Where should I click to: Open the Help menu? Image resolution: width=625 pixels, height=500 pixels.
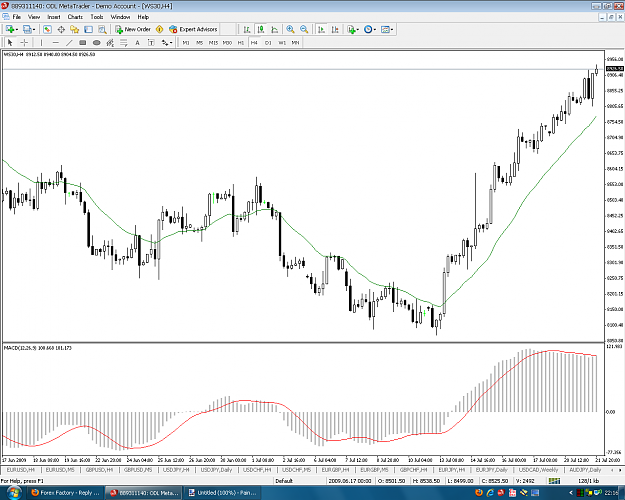pyautogui.click(x=143, y=17)
